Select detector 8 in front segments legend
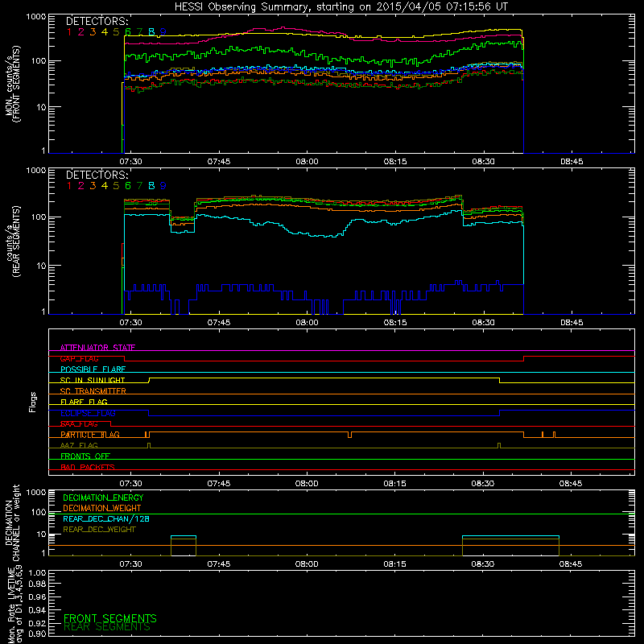Viewport: 644px width, 644px height. click(151, 32)
